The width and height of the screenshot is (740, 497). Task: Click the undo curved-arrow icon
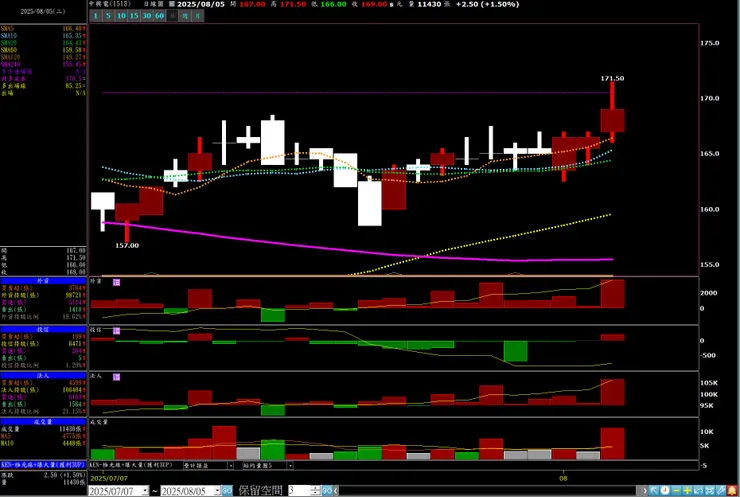click(698, 491)
